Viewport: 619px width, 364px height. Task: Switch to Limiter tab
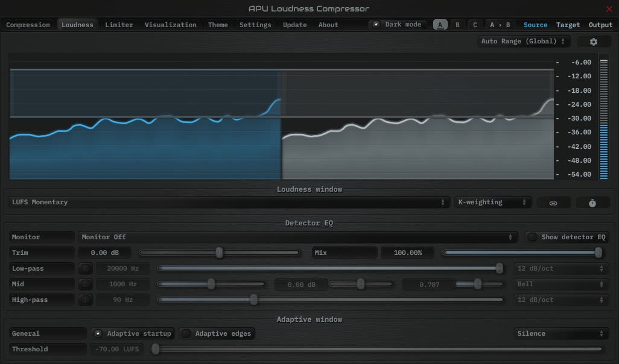(x=119, y=25)
